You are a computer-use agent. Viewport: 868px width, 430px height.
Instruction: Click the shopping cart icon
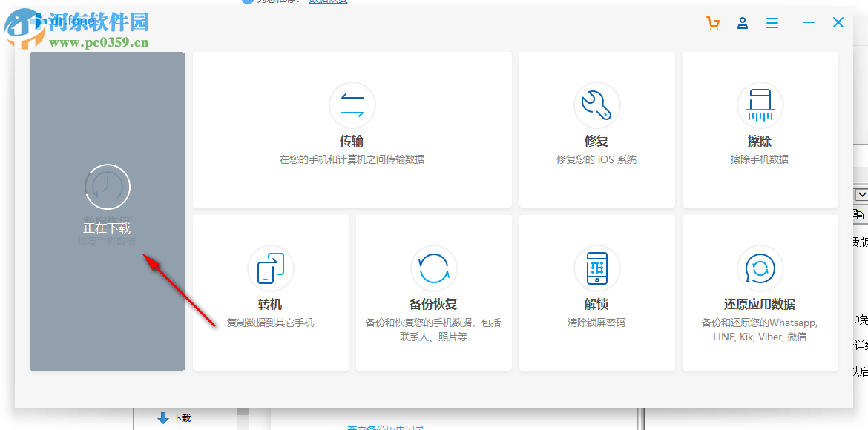coord(712,23)
